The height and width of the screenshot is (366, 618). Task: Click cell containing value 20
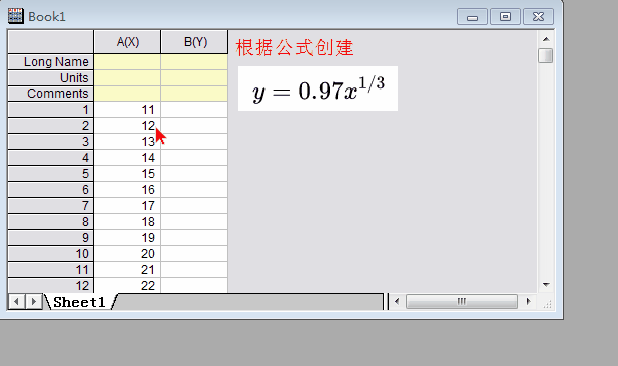point(127,254)
